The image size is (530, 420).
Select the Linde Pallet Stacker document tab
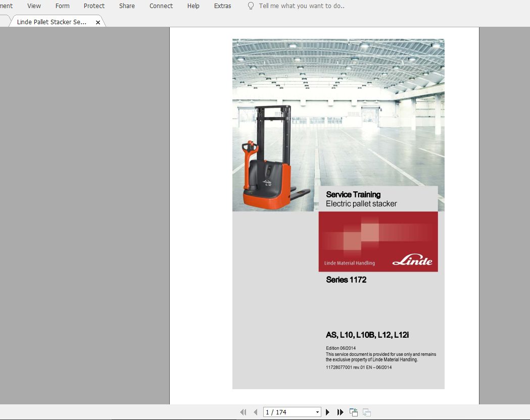[x=52, y=22]
